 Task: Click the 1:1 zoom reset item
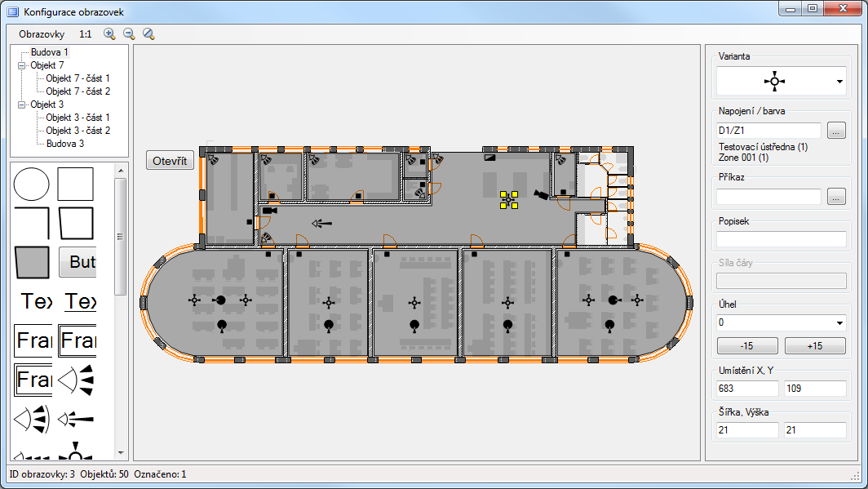coord(86,34)
